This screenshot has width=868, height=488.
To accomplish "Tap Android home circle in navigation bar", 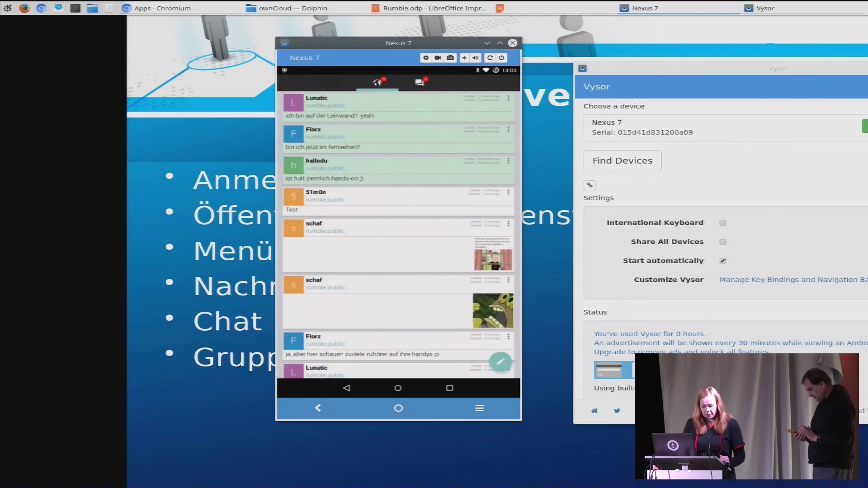I will 398,388.
